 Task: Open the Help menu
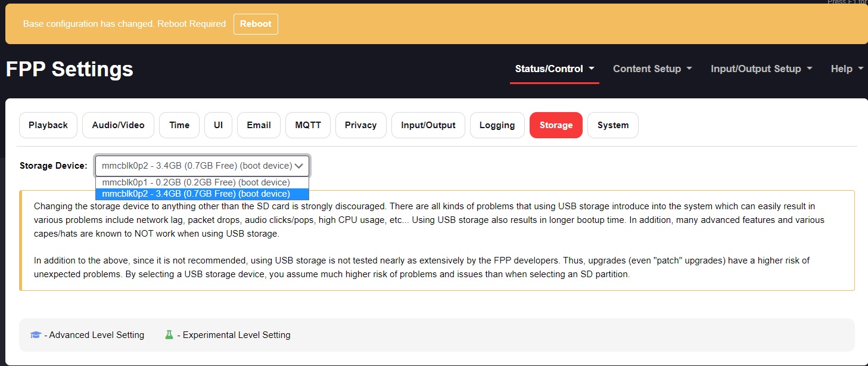click(845, 69)
